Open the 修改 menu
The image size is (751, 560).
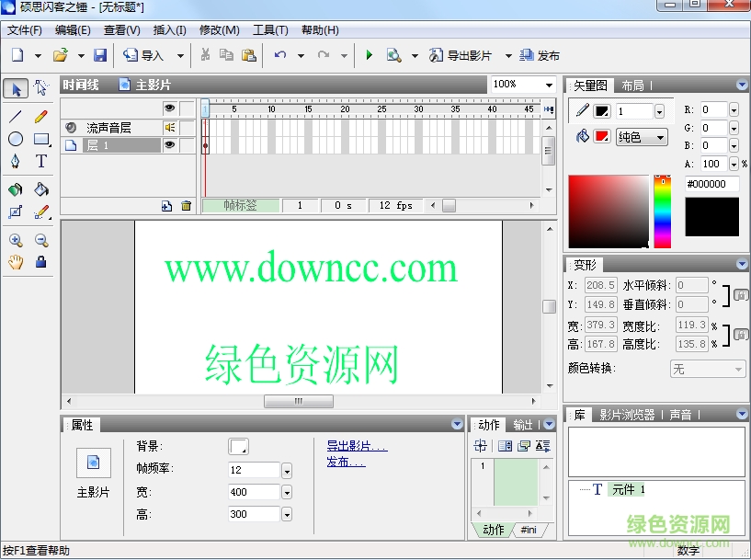click(x=218, y=29)
